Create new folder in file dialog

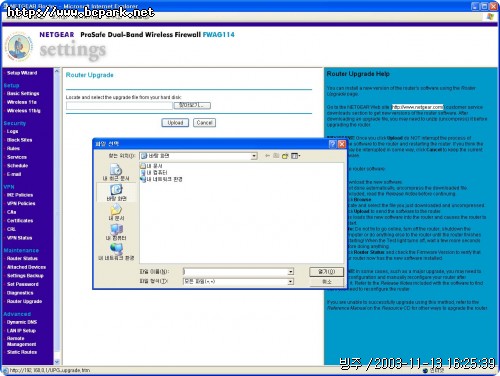pyautogui.click(x=285, y=156)
